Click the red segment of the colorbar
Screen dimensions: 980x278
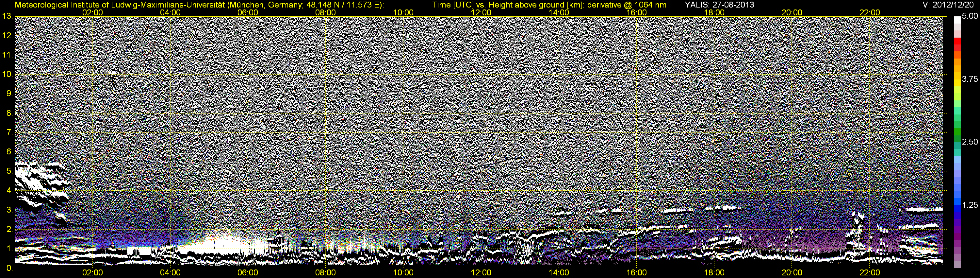pos(957,41)
